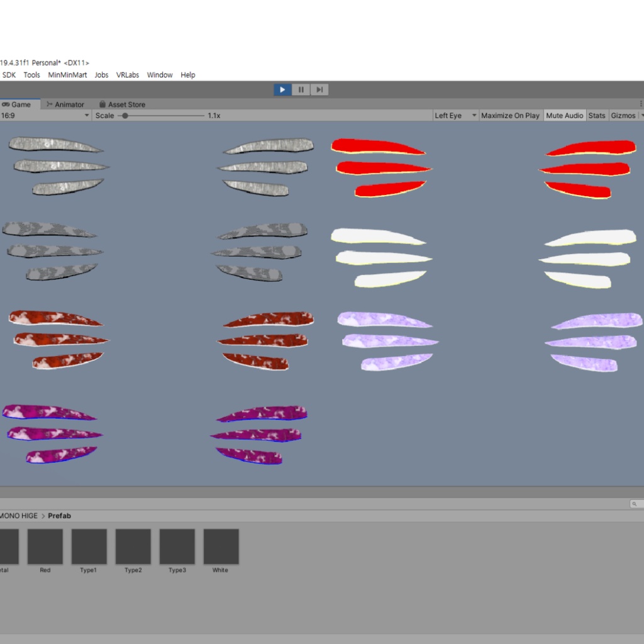Click the MONO HIGE breadcrumb folder
Screen dimensions: 644x644
pos(18,516)
